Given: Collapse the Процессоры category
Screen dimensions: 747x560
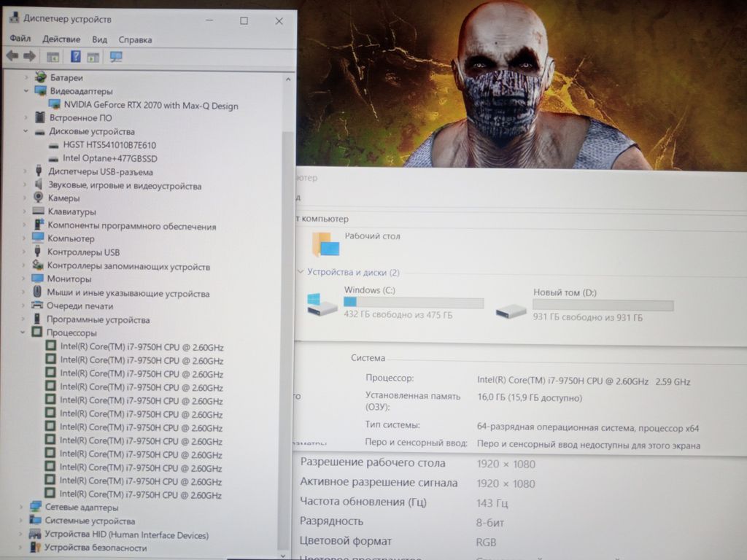Looking at the screenshot, I should tap(23, 332).
